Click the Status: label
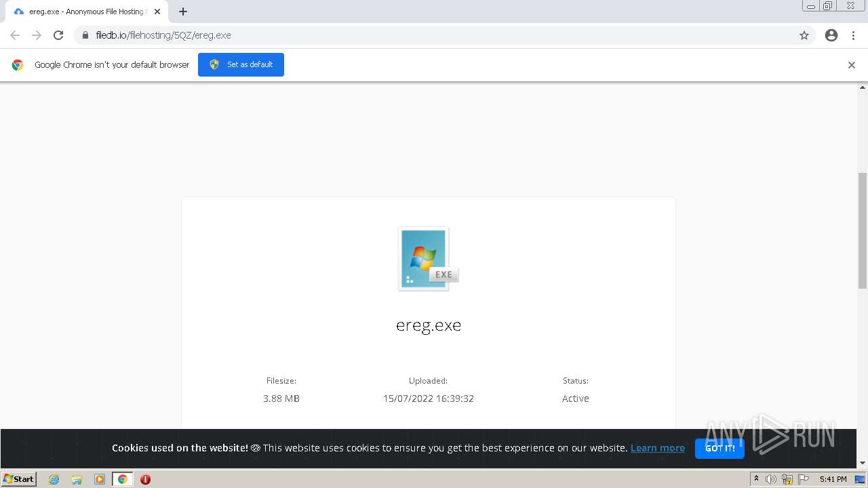Screen dimensions: 868x488 [576, 381]
